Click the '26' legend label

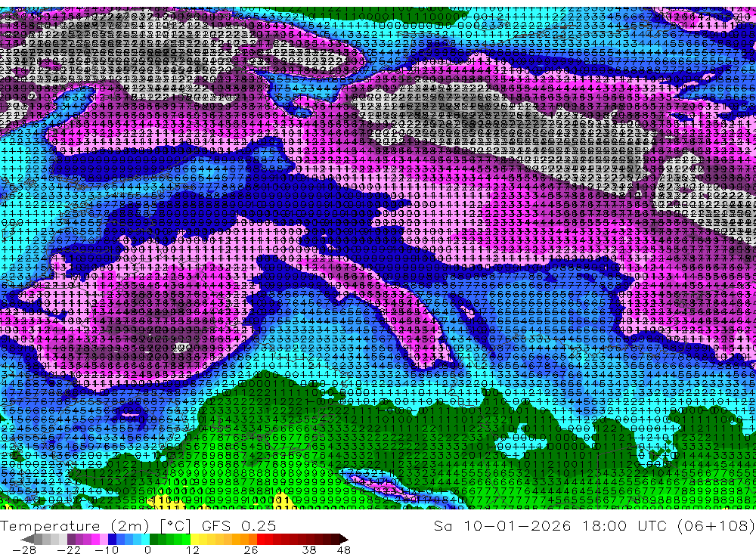[251, 549]
